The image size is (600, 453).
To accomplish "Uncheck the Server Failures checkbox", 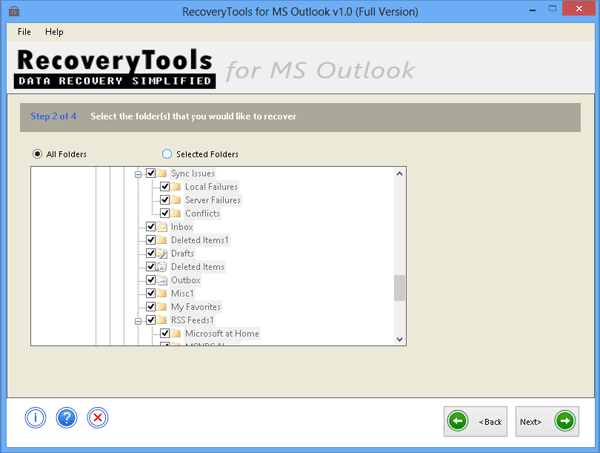I will coord(165,200).
